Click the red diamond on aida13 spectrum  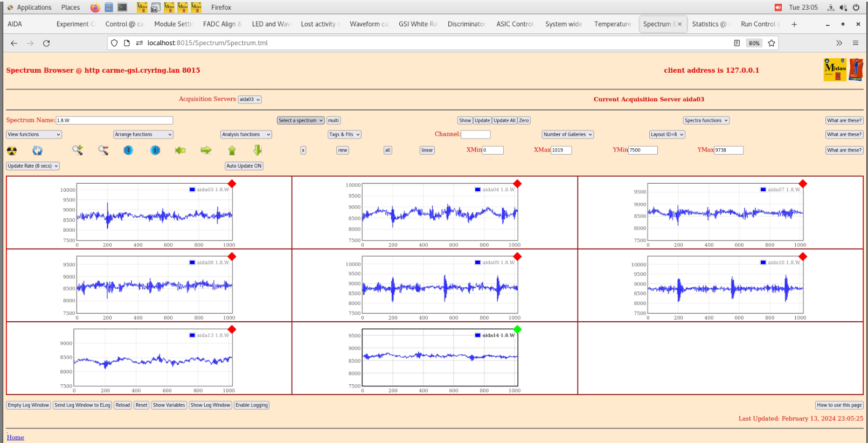coord(232,329)
